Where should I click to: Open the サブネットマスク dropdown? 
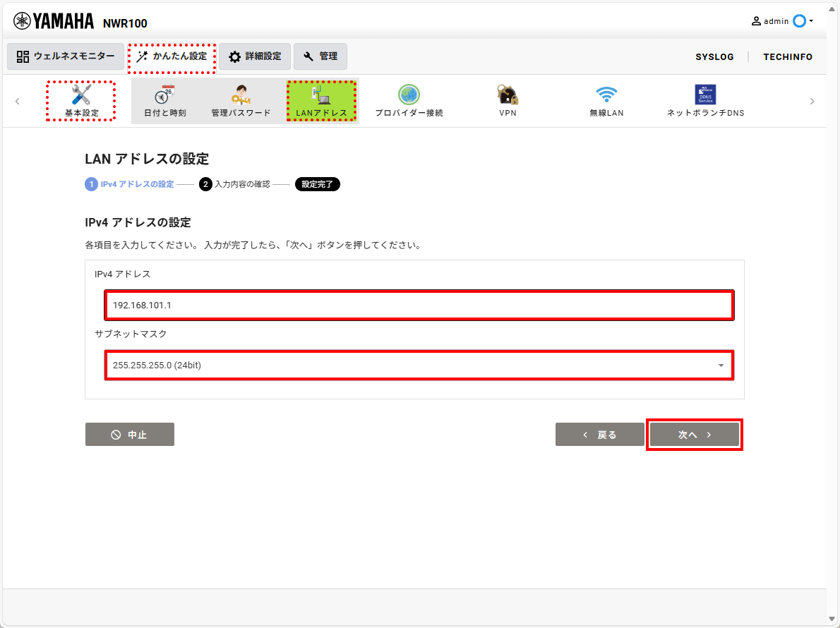pos(419,365)
